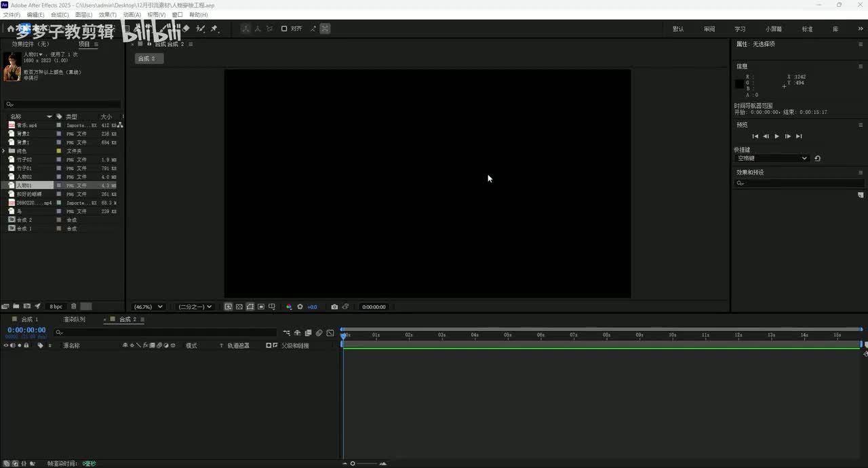Viewport: 868px width, 468px height.
Task: Click the Project panel search field
Action: [62, 104]
